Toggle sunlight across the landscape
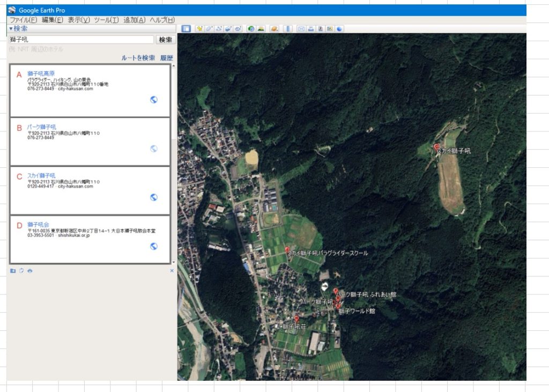 pyautogui.click(x=261, y=29)
